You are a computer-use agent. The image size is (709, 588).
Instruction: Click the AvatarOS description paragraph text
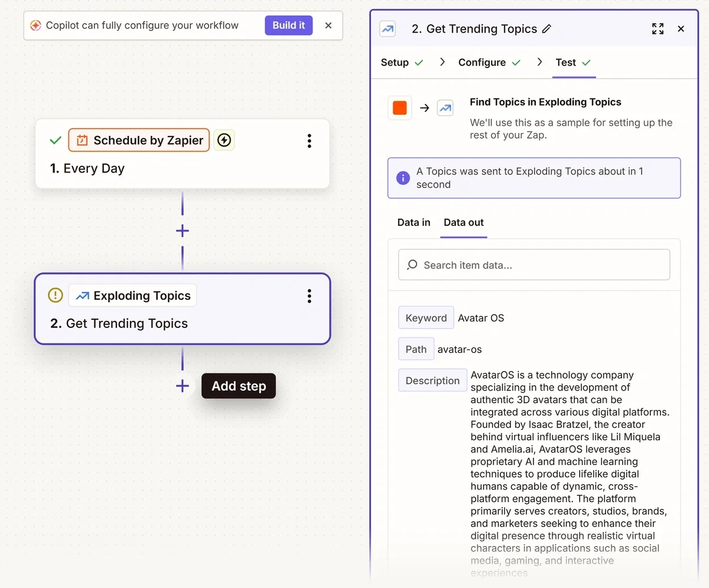[x=570, y=474]
